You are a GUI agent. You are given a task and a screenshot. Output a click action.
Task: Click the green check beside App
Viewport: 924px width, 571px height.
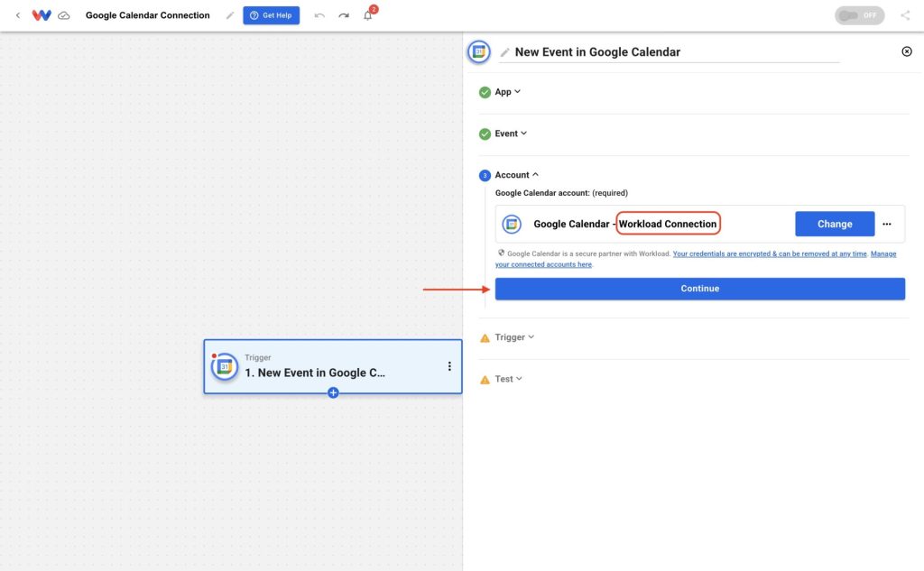point(485,93)
